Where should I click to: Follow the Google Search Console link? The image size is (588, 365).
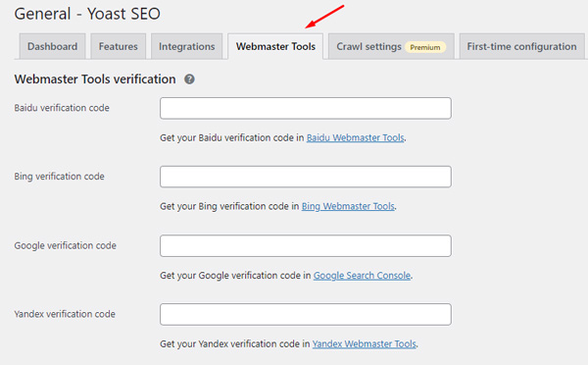coord(362,276)
